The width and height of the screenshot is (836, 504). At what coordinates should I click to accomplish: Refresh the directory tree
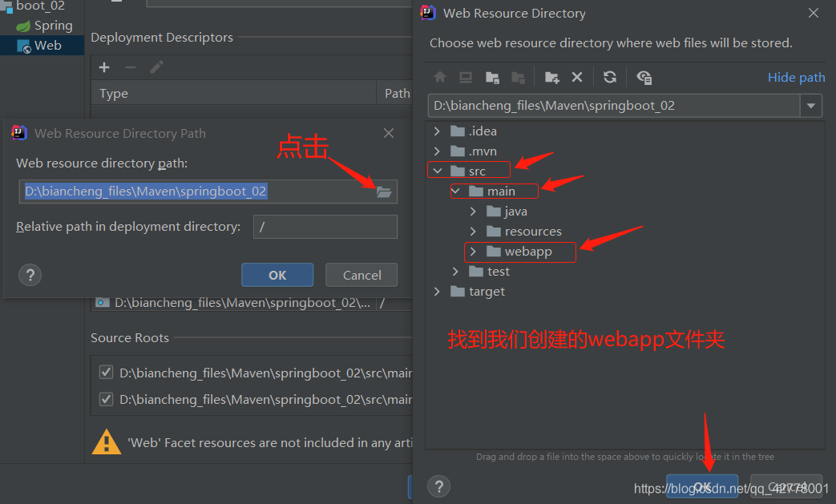pos(610,77)
